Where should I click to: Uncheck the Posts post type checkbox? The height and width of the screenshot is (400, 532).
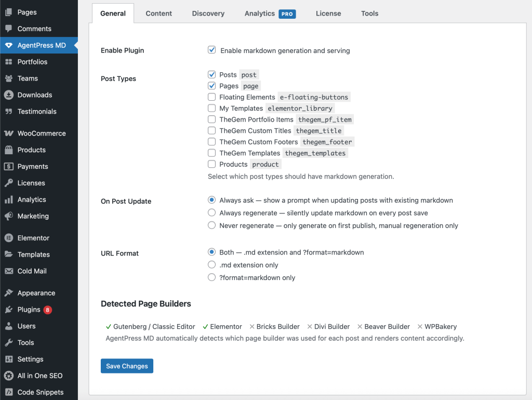point(212,74)
